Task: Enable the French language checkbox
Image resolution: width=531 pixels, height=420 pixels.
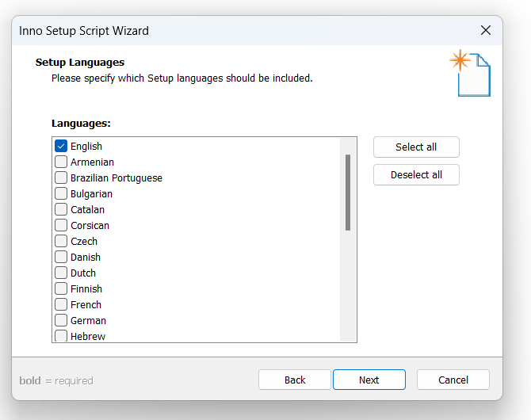Action: pos(61,304)
